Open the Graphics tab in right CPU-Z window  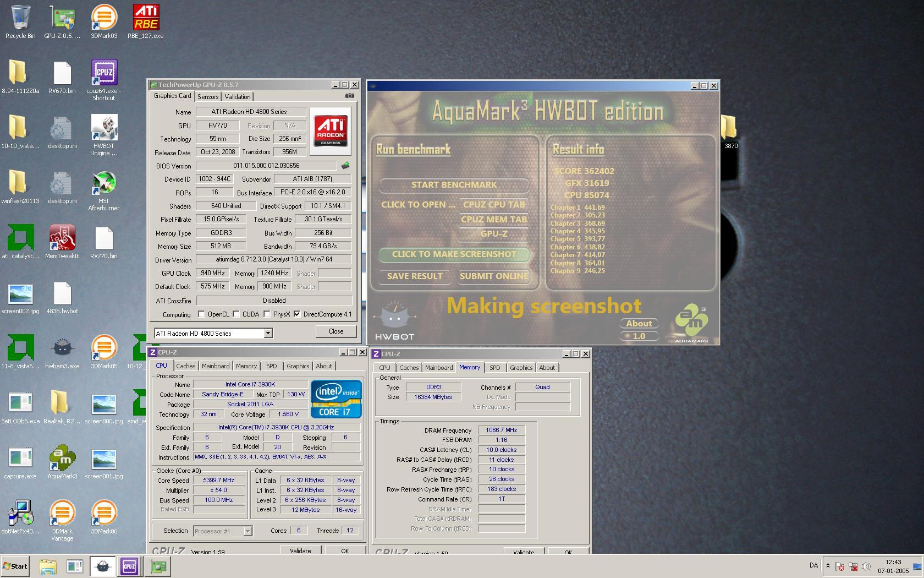coord(521,368)
